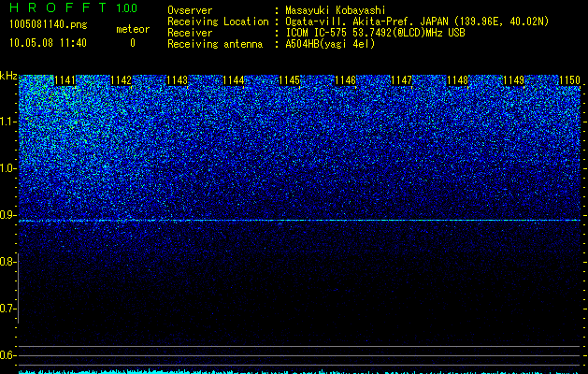This screenshot has height=374, width=588.
Task: Click the 1146 time marker
Action: tap(345, 80)
